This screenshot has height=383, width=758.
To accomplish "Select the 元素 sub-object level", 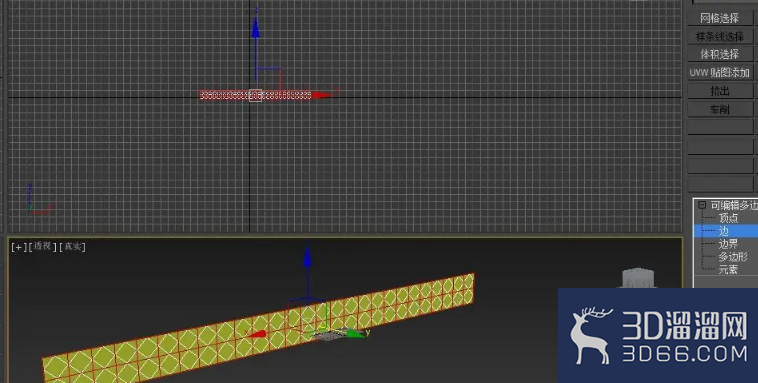I will click(728, 269).
